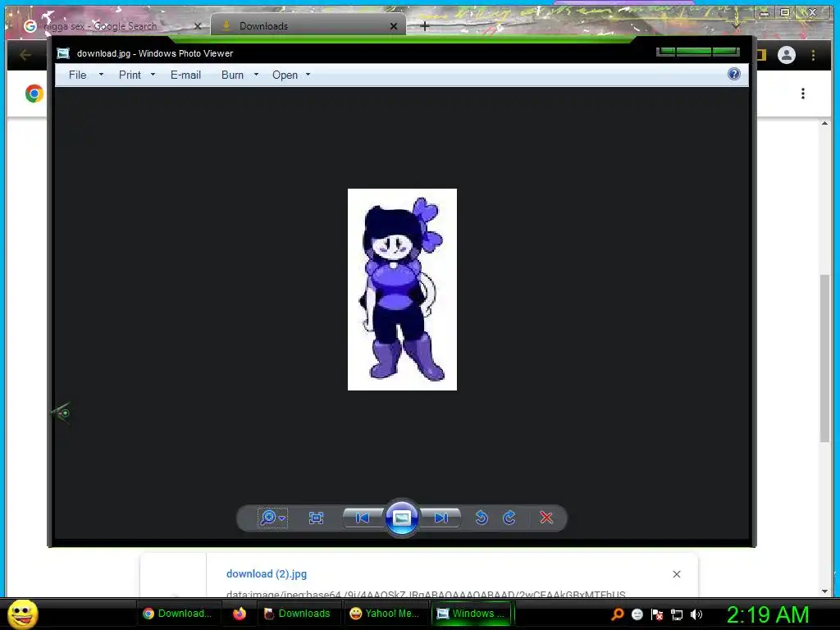Viewport: 840px width, 630px height.
Task: Switch to Yahoo! Messenger taskbar button
Action: tap(385, 614)
